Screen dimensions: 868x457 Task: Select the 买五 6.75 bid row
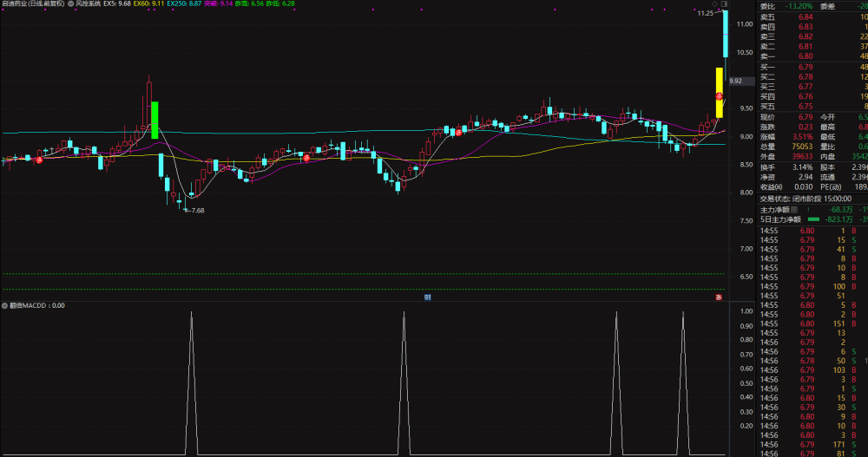tap(813, 107)
